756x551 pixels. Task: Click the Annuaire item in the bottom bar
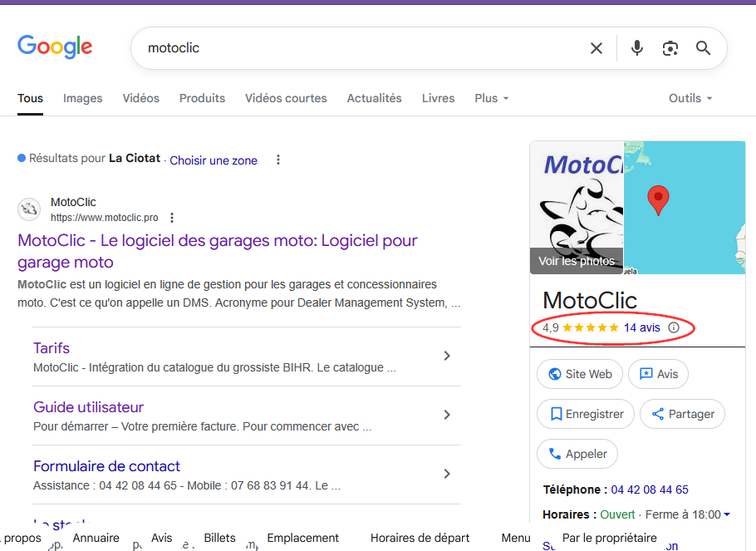point(96,538)
